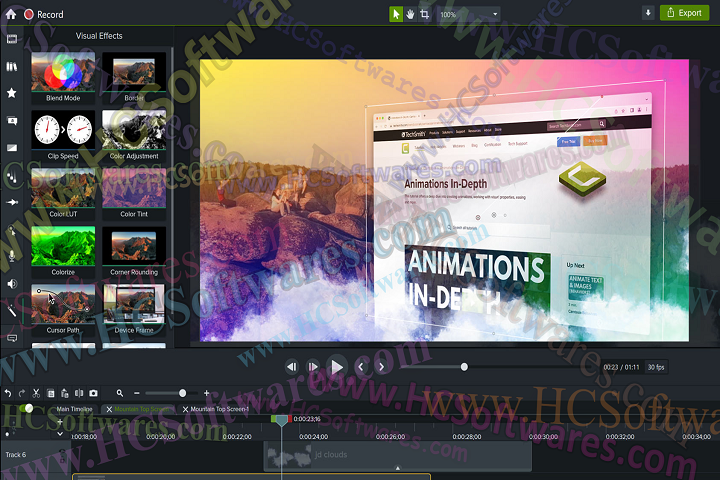The width and height of the screenshot is (720, 480).
Task: Open the Cursor Effects tab
Action: [x=12, y=230]
